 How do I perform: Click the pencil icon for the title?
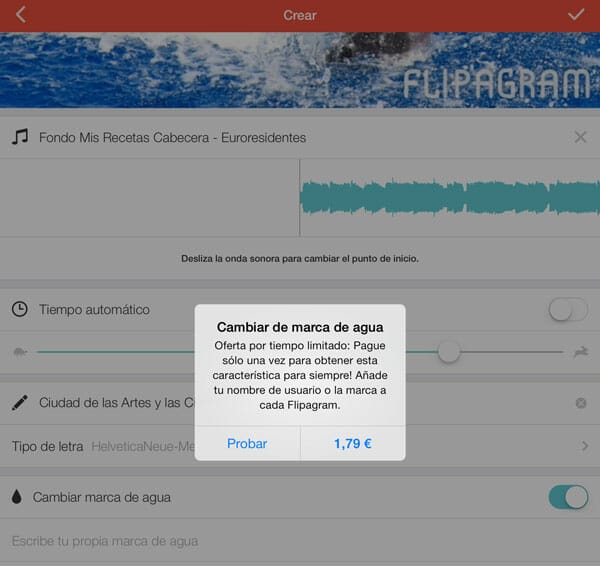pos(20,403)
